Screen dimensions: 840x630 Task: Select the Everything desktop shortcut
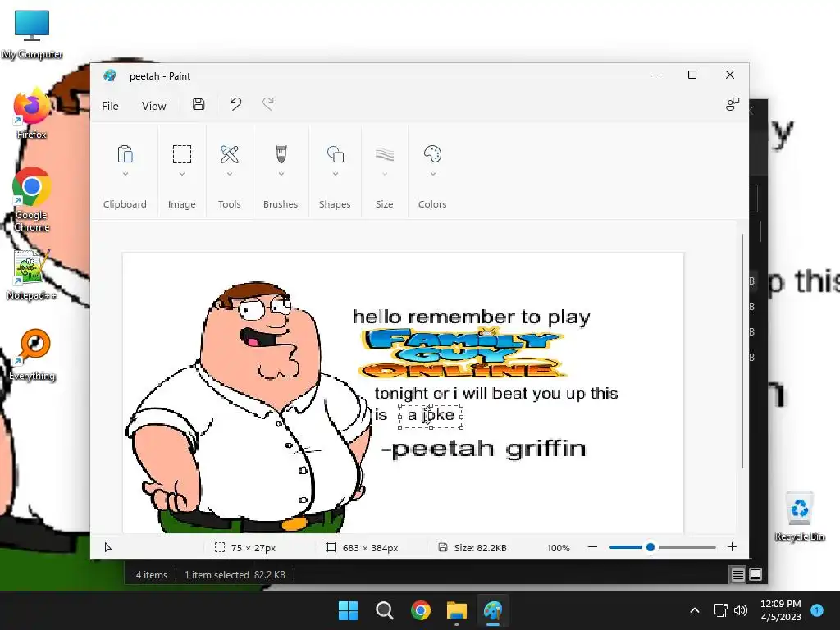32,354
